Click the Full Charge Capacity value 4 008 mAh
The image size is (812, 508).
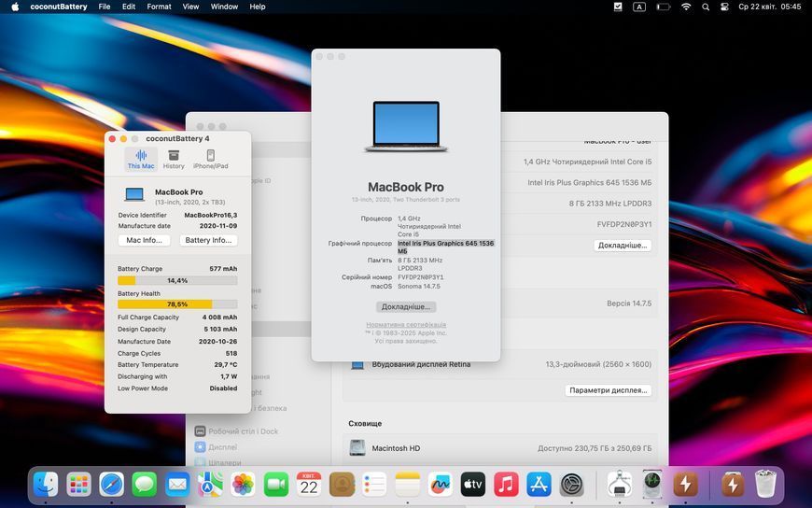tap(219, 317)
